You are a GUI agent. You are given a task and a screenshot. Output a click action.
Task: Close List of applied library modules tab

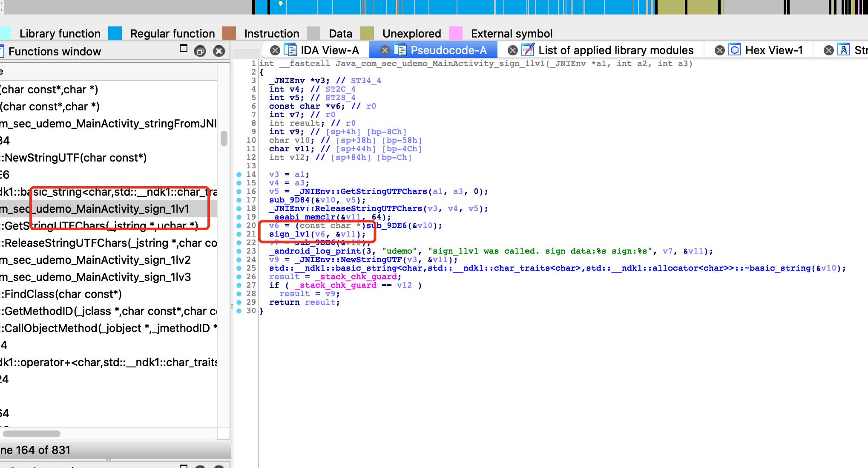tap(513, 50)
